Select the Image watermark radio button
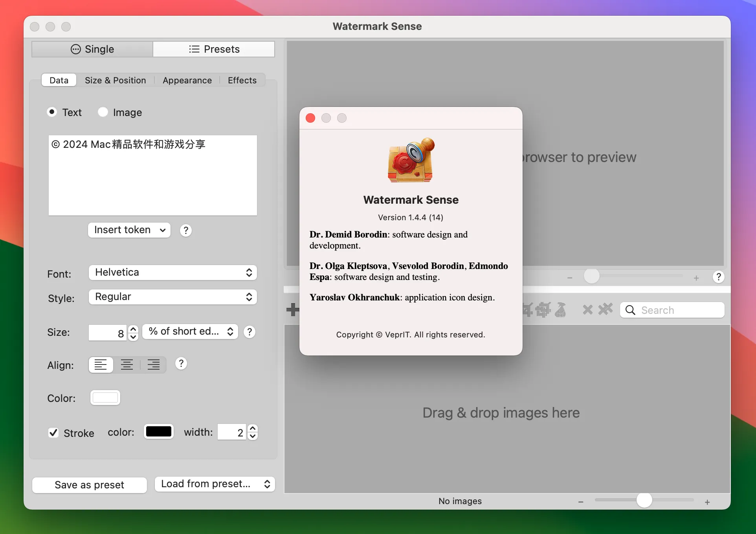The height and width of the screenshot is (534, 756). [103, 112]
